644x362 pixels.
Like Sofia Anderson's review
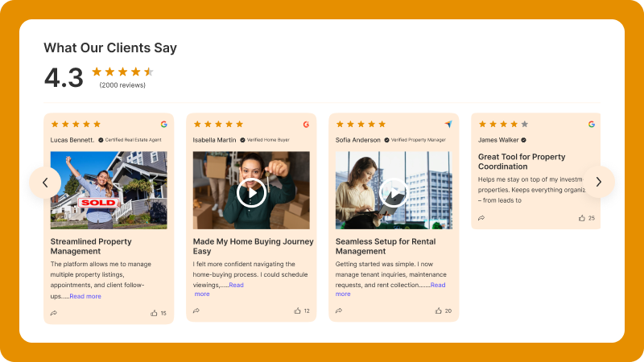(439, 311)
